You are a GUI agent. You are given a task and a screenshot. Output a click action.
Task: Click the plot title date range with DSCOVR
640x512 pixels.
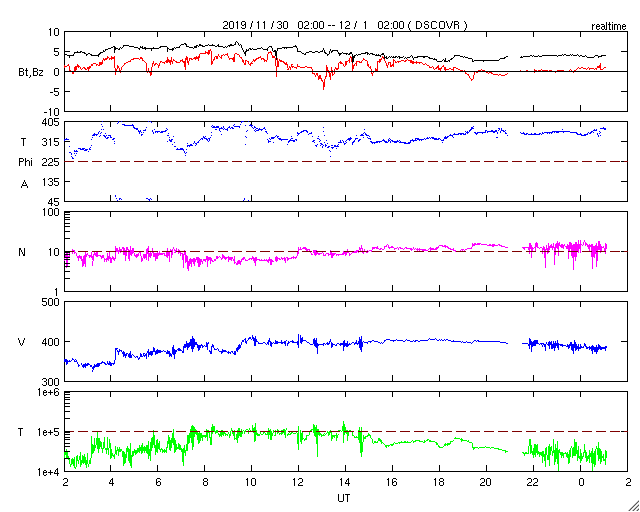click(x=345, y=25)
